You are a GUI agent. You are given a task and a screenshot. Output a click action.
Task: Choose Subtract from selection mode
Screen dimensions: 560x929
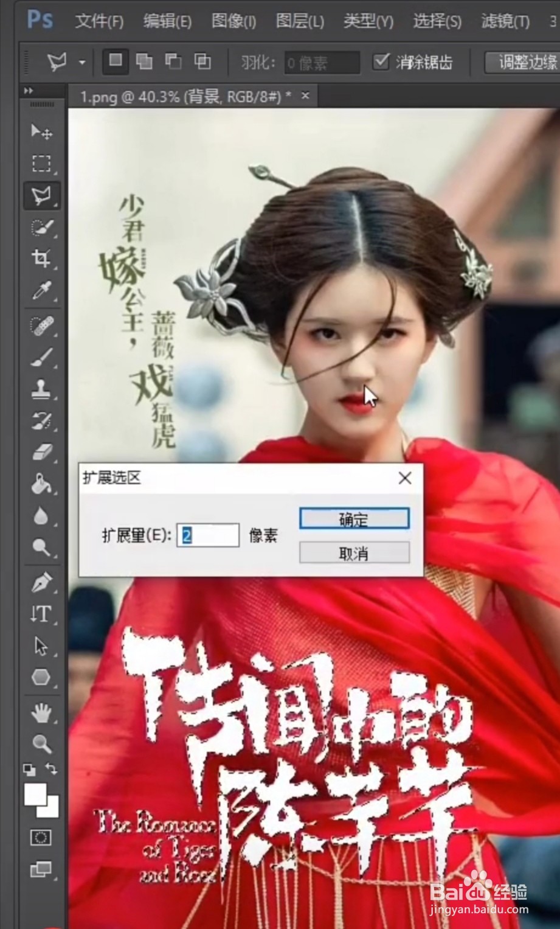173,61
